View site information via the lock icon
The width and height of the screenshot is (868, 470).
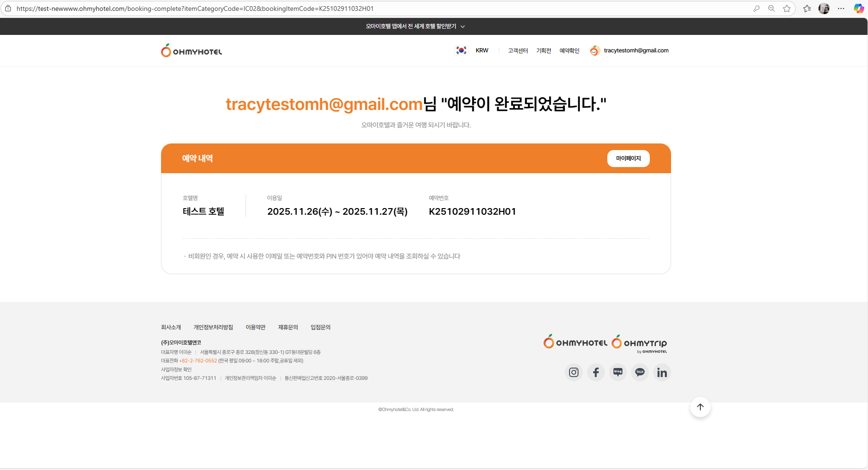[8, 8]
